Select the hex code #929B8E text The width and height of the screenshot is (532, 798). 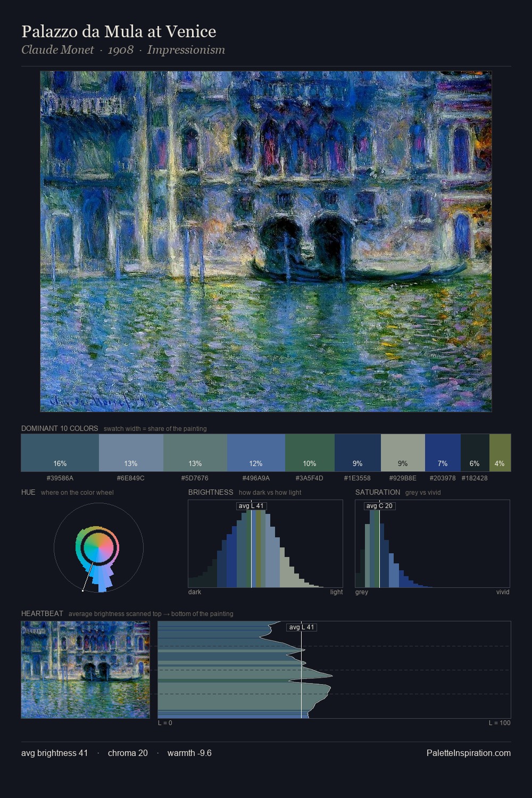click(403, 478)
